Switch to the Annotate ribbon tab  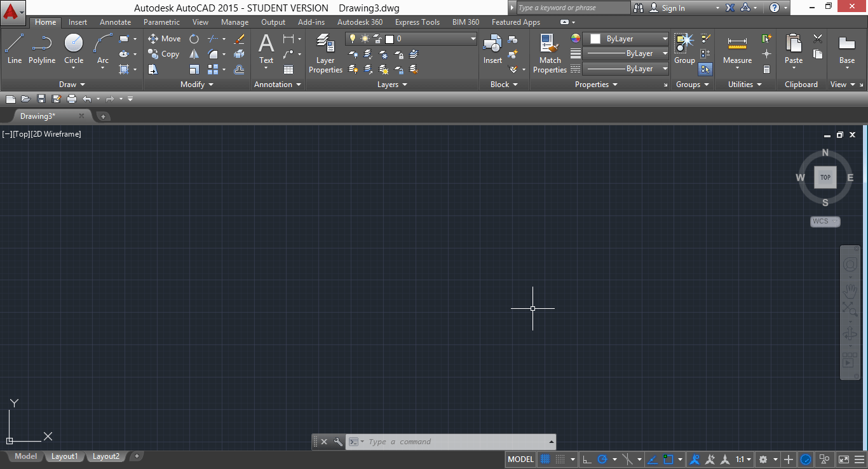point(115,22)
